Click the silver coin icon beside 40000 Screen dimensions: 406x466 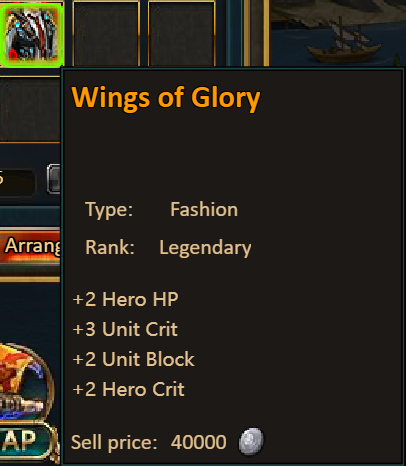[x=251, y=441]
